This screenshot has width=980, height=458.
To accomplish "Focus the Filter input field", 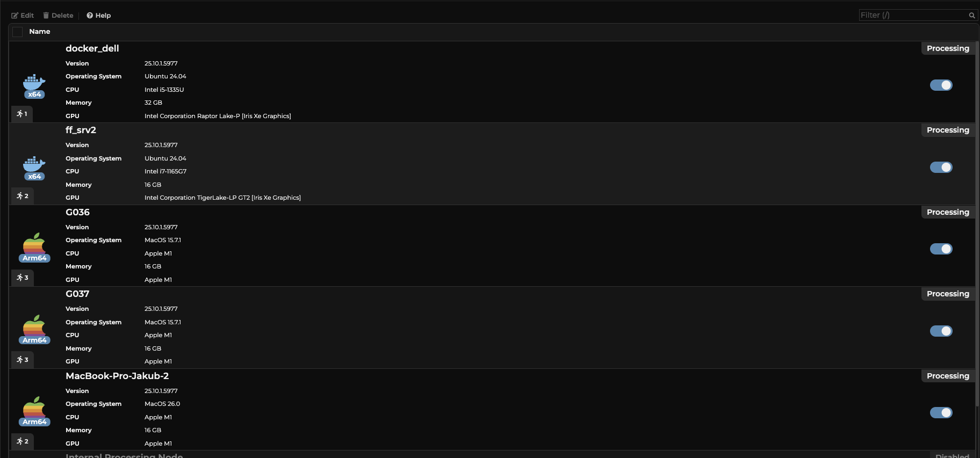I will click(x=912, y=16).
